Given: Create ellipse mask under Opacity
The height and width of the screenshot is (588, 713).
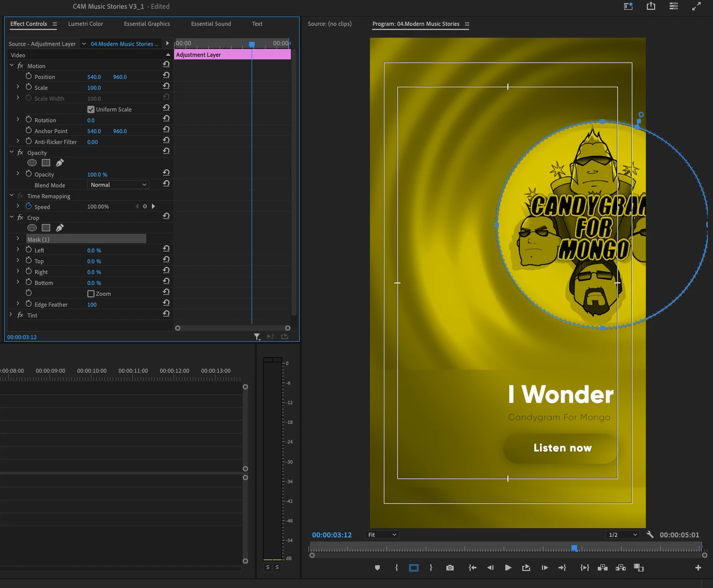Looking at the screenshot, I should (32, 163).
